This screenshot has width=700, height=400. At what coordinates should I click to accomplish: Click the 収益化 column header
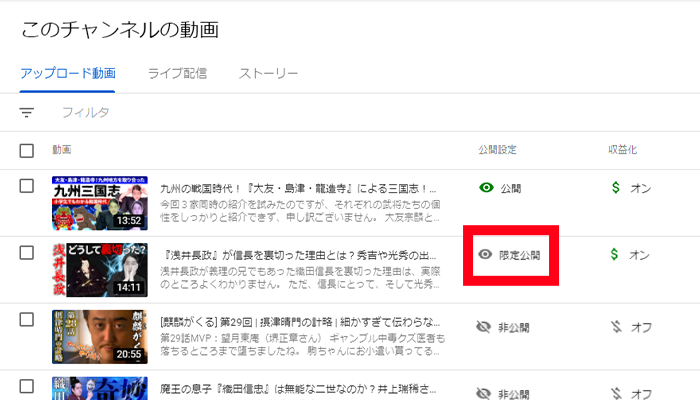point(622,150)
